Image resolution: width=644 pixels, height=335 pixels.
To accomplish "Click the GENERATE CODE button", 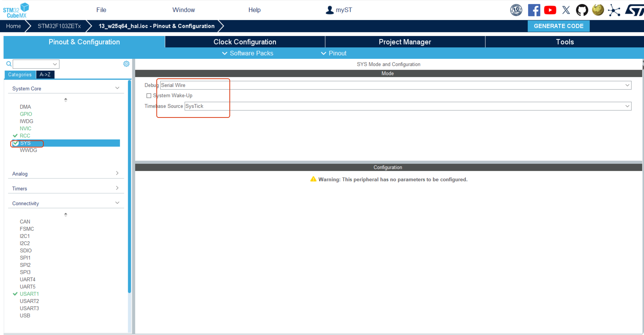I will [x=558, y=26].
